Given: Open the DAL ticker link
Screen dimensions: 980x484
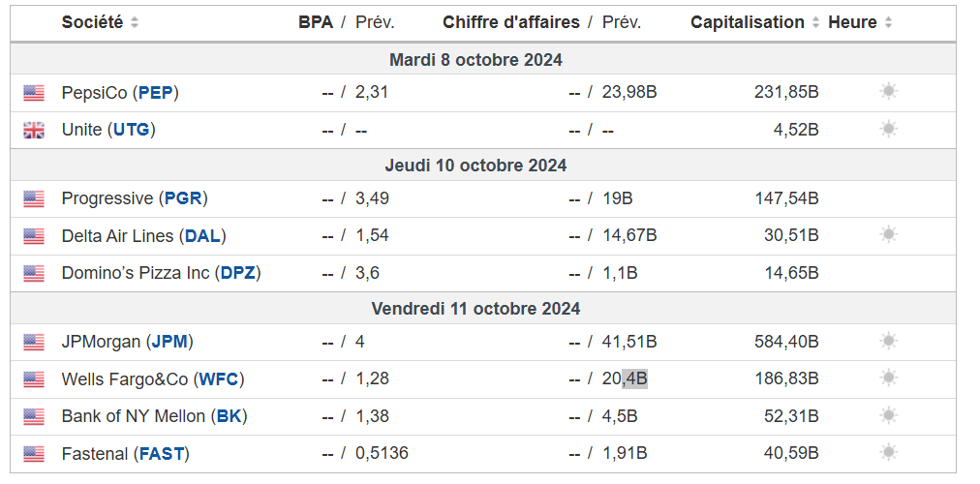Looking at the screenshot, I should pyautogui.click(x=203, y=235).
